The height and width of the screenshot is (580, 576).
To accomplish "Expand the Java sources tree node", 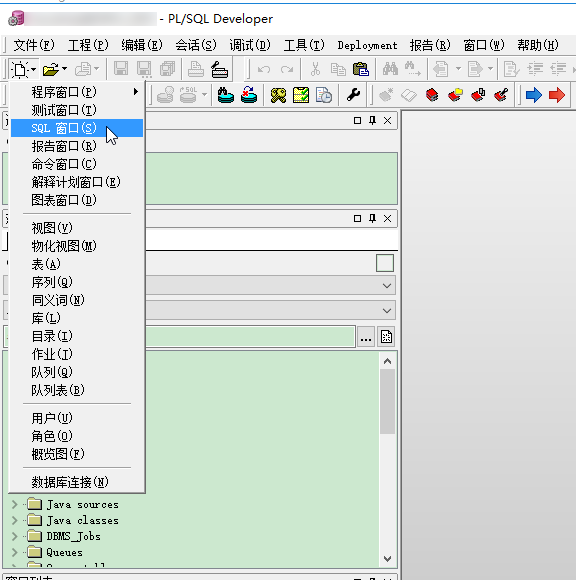I will [x=14, y=504].
